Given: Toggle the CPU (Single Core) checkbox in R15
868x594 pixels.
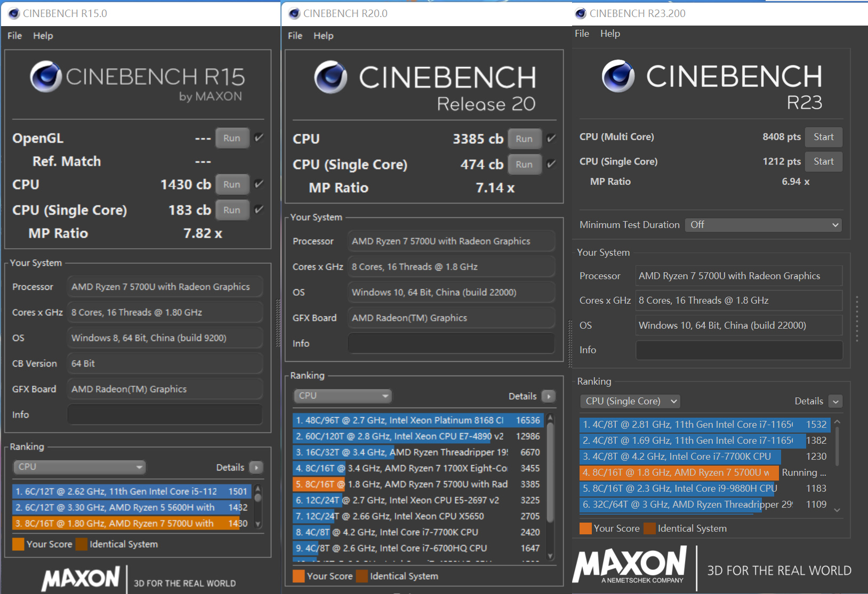Looking at the screenshot, I should pyautogui.click(x=259, y=209).
